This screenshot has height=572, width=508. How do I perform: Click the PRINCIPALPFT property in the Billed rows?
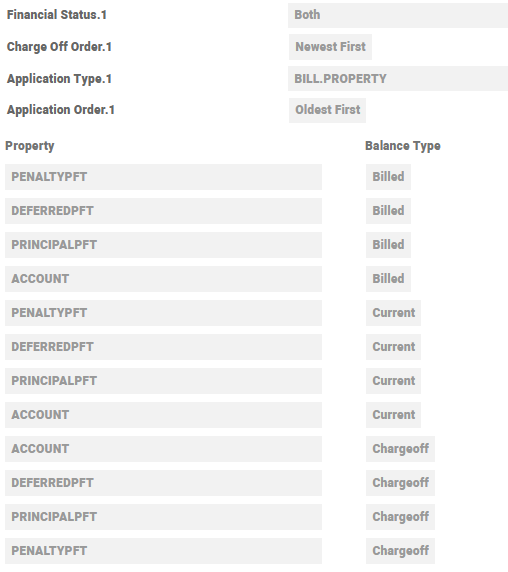(x=163, y=245)
